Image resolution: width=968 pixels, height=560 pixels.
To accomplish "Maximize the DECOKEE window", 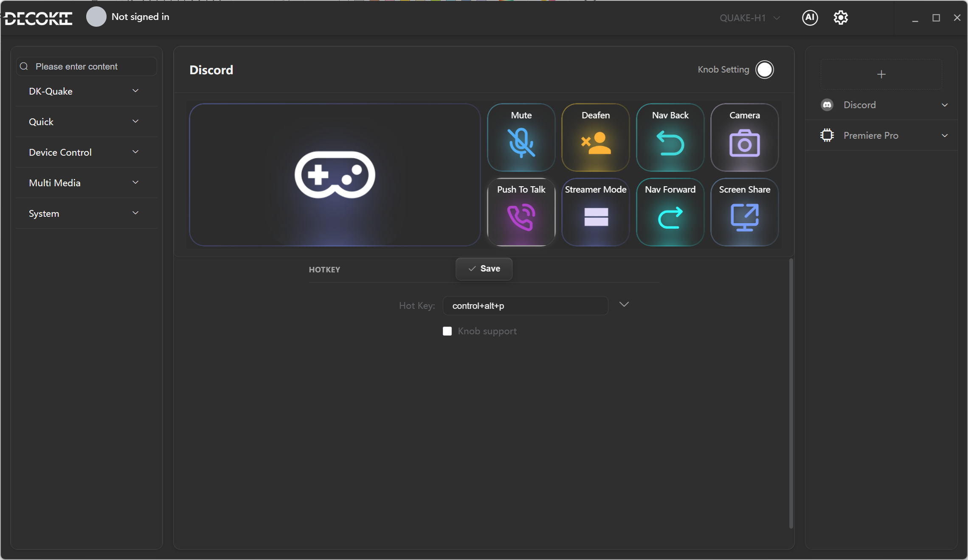I will coord(936,18).
